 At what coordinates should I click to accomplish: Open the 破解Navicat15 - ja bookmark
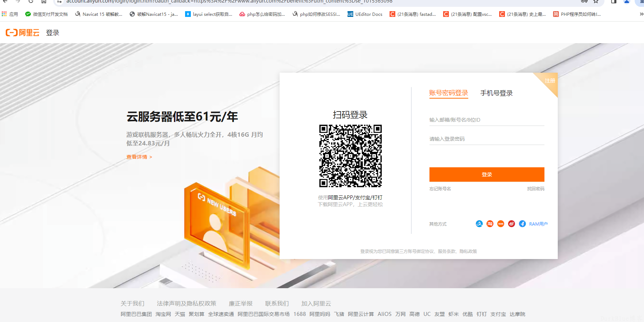[x=154, y=14]
